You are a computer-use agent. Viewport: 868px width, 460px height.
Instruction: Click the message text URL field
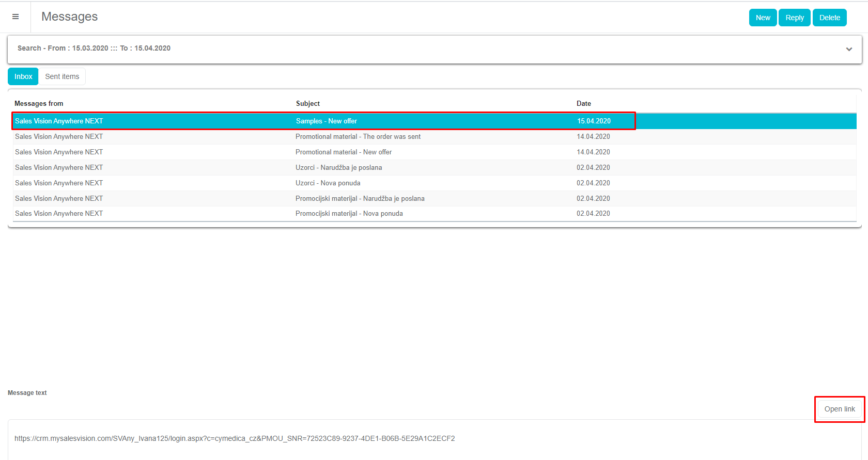[235, 438]
